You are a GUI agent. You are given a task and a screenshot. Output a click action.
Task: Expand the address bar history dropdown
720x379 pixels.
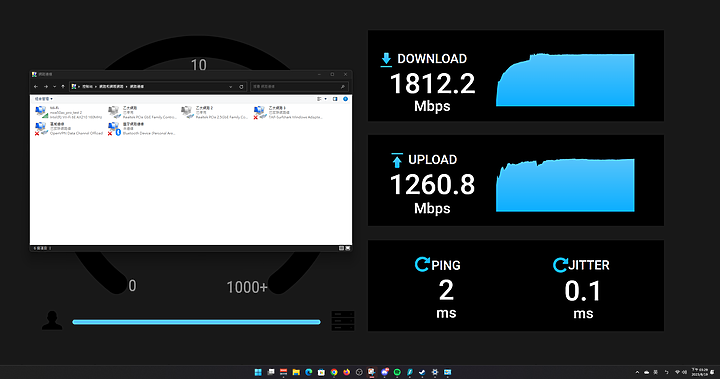(231, 86)
